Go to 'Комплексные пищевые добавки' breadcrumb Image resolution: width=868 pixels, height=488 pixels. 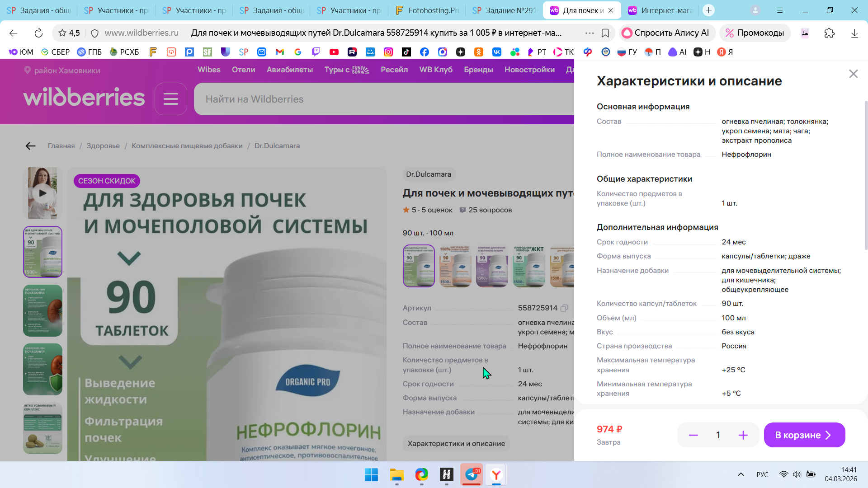(x=187, y=146)
